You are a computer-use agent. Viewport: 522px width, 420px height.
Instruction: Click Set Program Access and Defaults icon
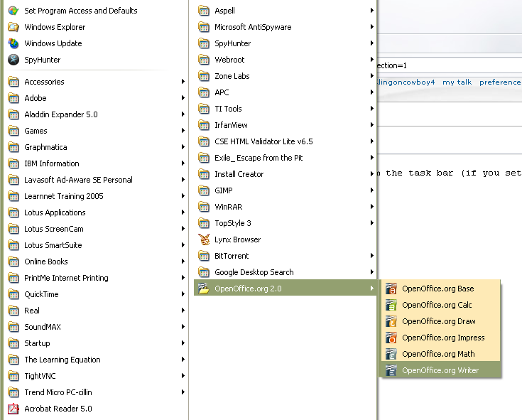tap(13, 11)
